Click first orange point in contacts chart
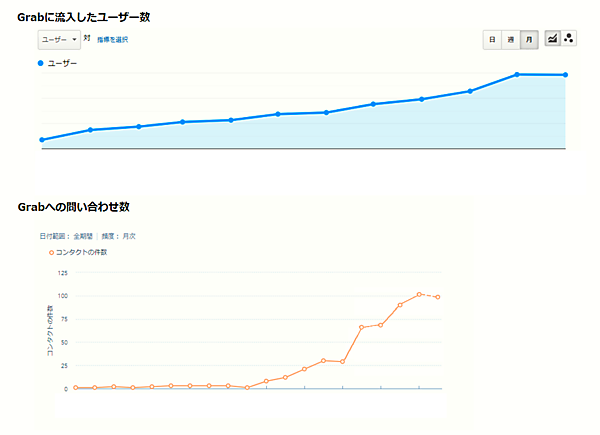The height and width of the screenshot is (435, 600). coord(75,387)
